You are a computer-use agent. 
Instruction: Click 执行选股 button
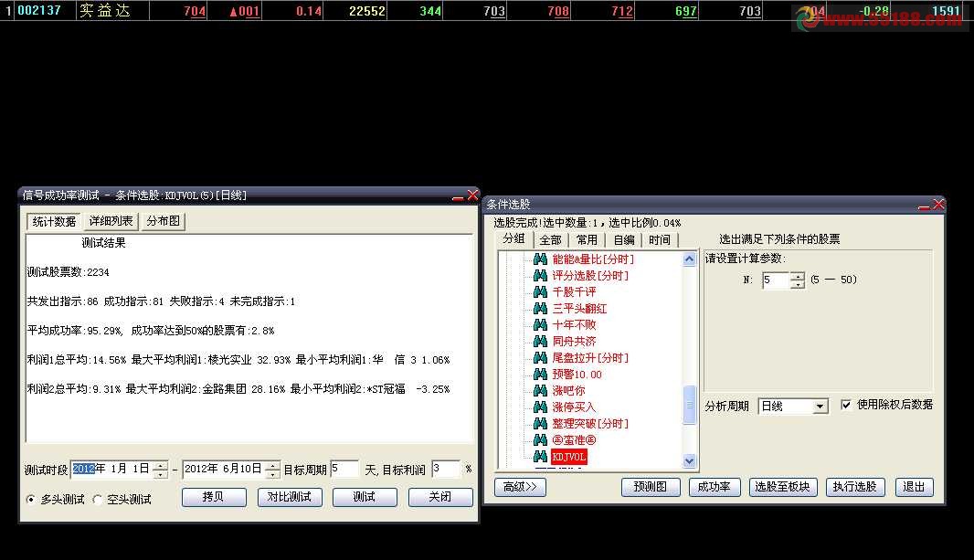[x=854, y=487]
